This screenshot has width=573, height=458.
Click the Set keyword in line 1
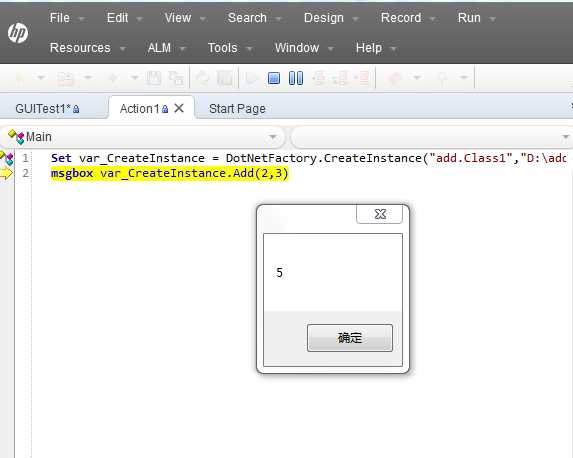[61, 158]
